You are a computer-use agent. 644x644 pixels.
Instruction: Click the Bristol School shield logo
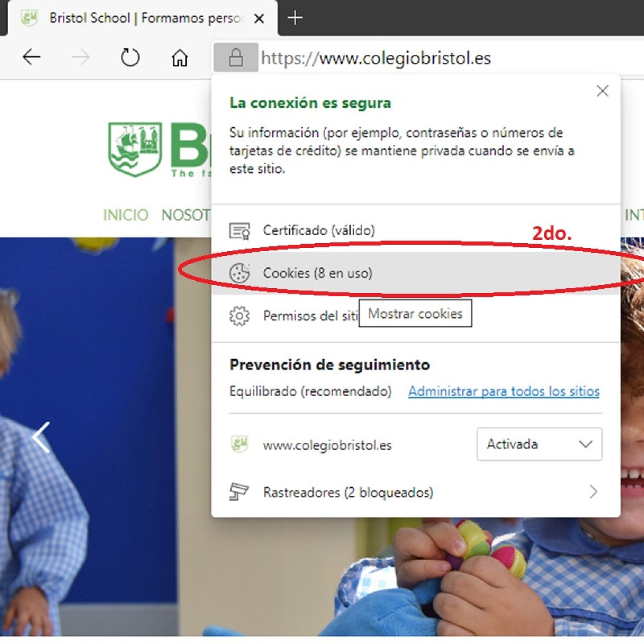[x=135, y=149]
